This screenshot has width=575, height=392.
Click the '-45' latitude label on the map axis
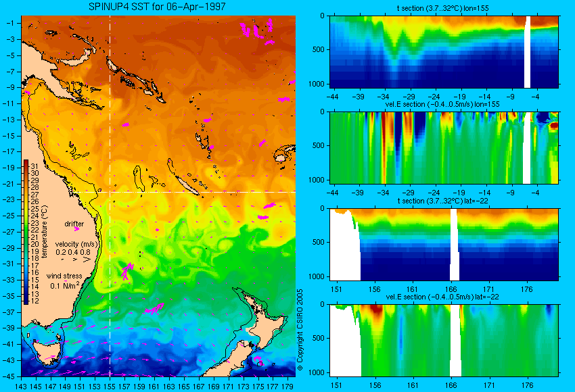click(x=9, y=376)
